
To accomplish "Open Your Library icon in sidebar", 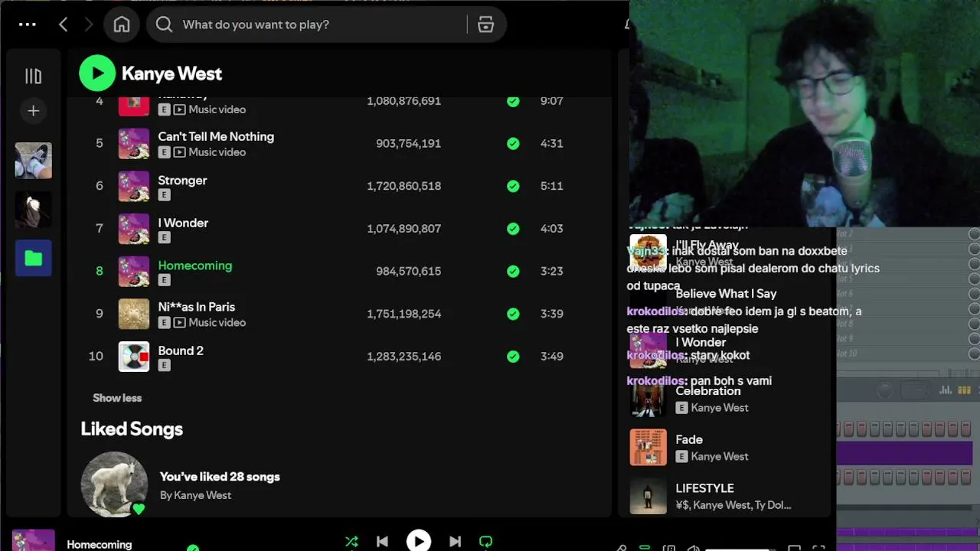I will click(33, 76).
